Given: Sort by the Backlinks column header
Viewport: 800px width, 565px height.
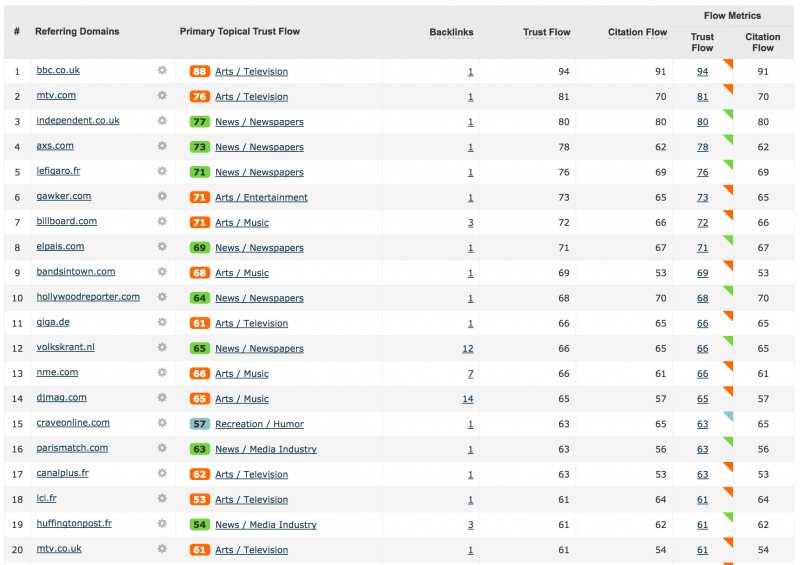Looking at the screenshot, I should [x=451, y=32].
